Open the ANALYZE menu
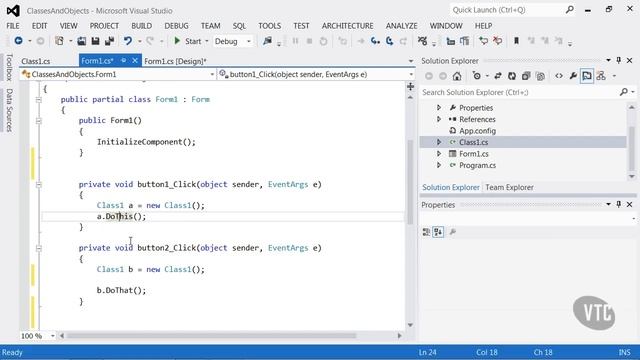 click(402, 26)
